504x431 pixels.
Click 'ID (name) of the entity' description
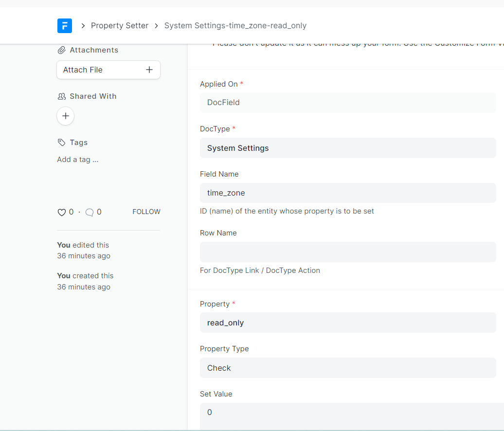pyautogui.click(x=287, y=211)
